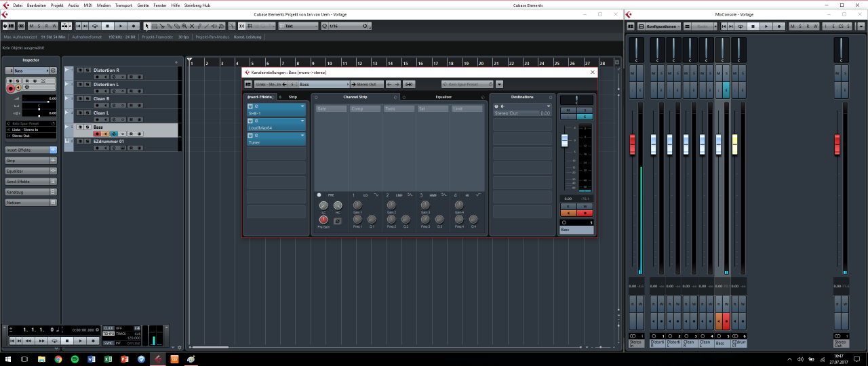The width and height of the screenshot is (868, 366).
Task: Click the Gain 1 EQ knob
Action: (357, 205)
